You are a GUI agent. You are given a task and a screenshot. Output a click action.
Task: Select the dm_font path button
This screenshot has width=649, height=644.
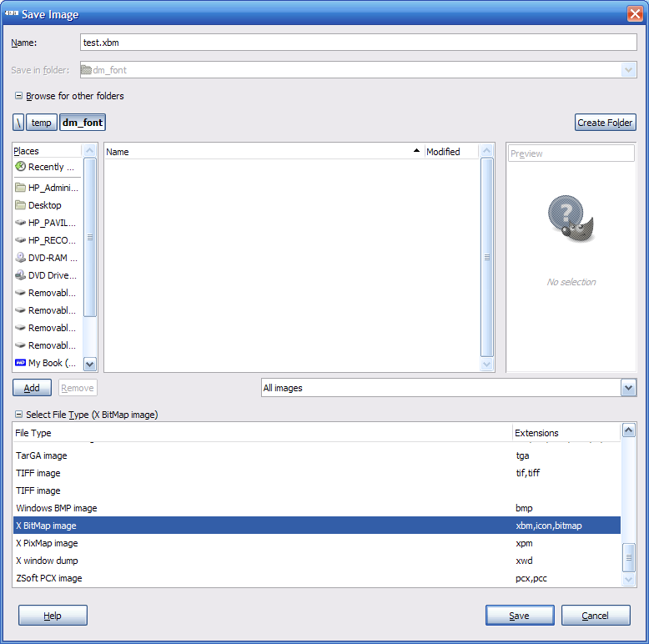pyautogui.click(x=83, y=123)
